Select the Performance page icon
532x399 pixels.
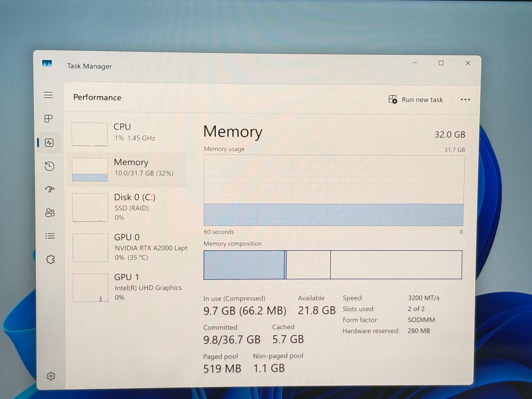point(49,143)
